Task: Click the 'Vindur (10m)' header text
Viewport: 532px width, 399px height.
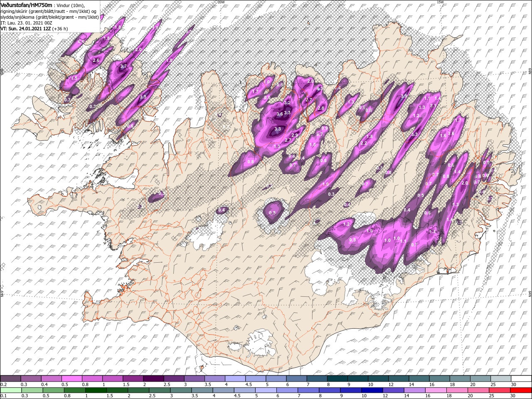Action: 70,5
